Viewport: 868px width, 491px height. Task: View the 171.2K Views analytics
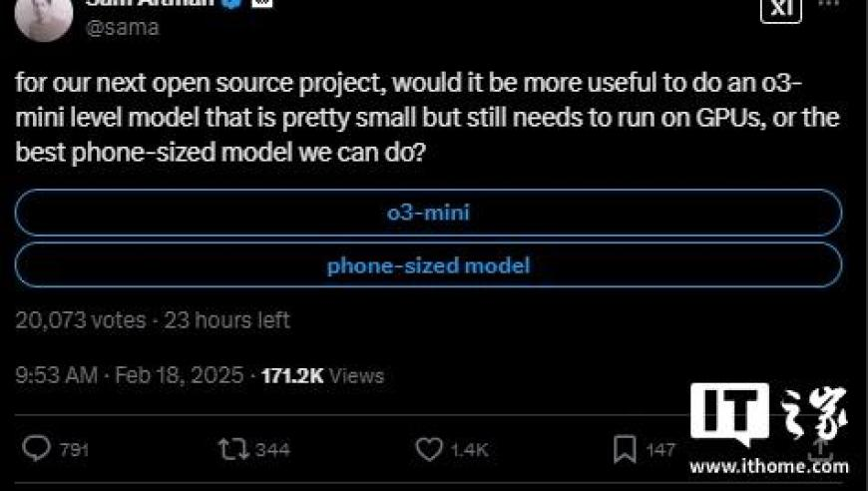pos(322,376)
